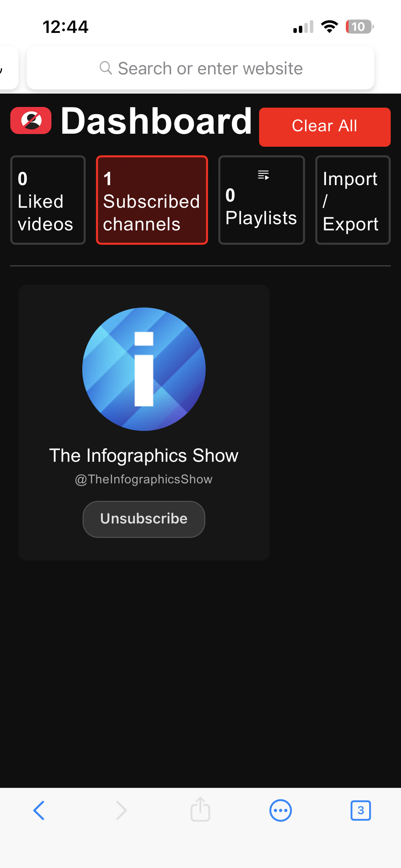401x868 pixels.
Task: Tap the share icon in bottom toolbar
Action: coord(200,809)
